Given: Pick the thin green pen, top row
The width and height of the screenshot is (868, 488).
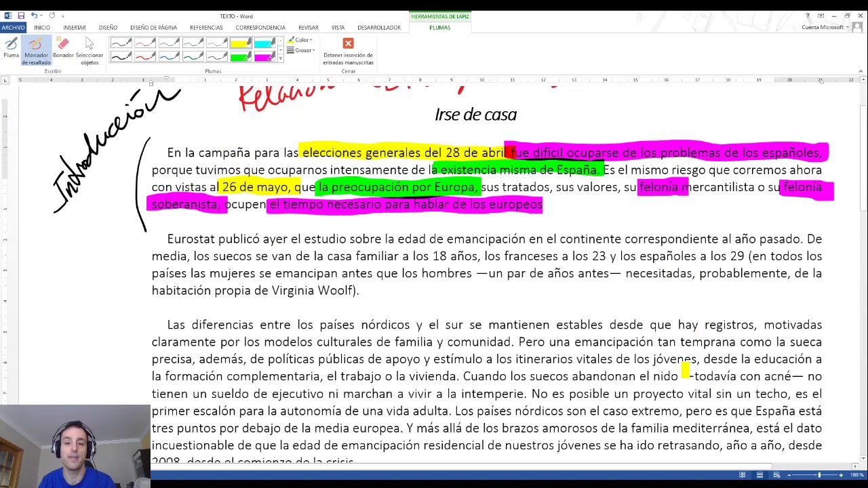Looking at the screenshot, I should (x=193, y=44).
